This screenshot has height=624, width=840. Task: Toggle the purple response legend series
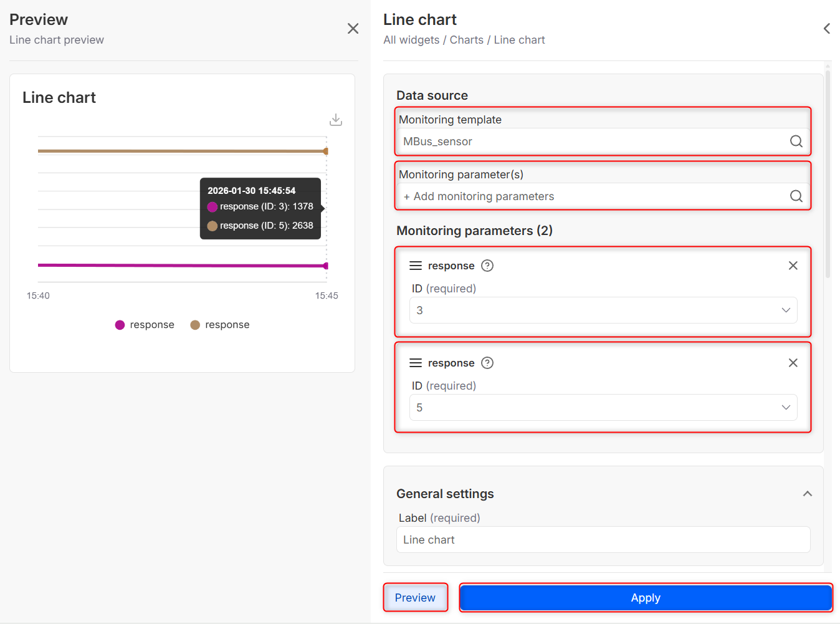(x=145, y=325)
